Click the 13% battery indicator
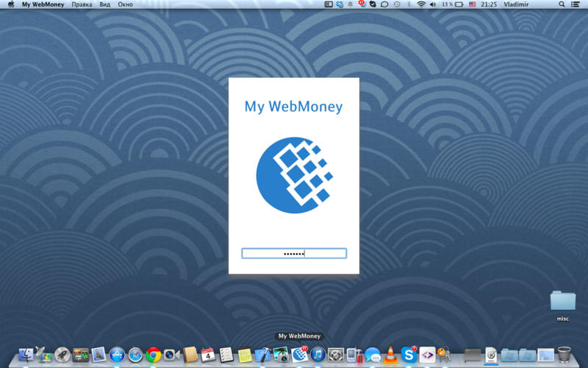Screen dimensions: 588x368 (452, 4)
